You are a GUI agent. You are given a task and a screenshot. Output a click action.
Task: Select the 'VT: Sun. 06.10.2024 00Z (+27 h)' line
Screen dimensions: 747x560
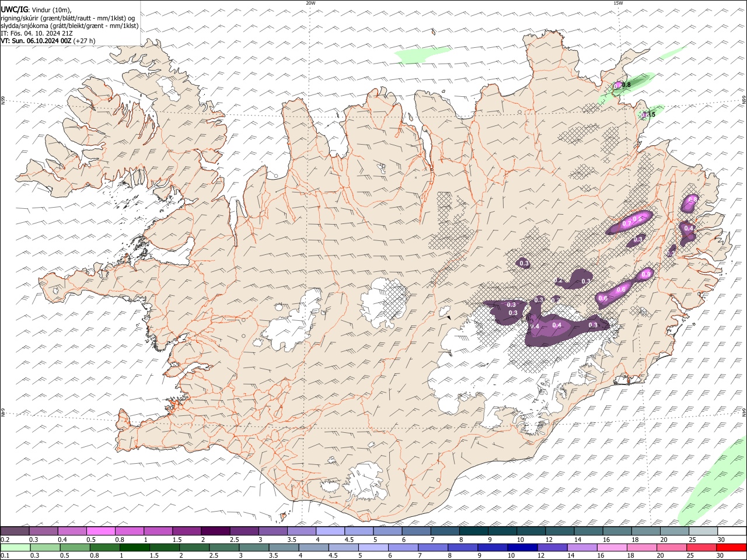point(48,41)
